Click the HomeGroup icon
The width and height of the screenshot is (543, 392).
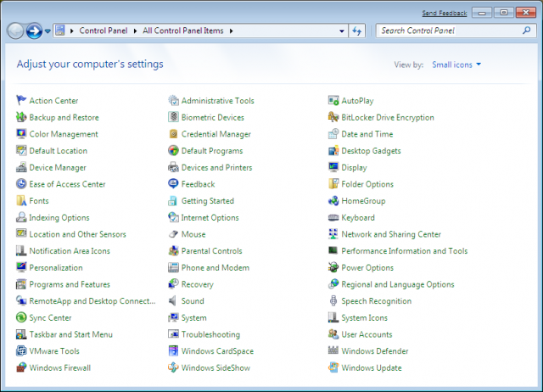333,200
